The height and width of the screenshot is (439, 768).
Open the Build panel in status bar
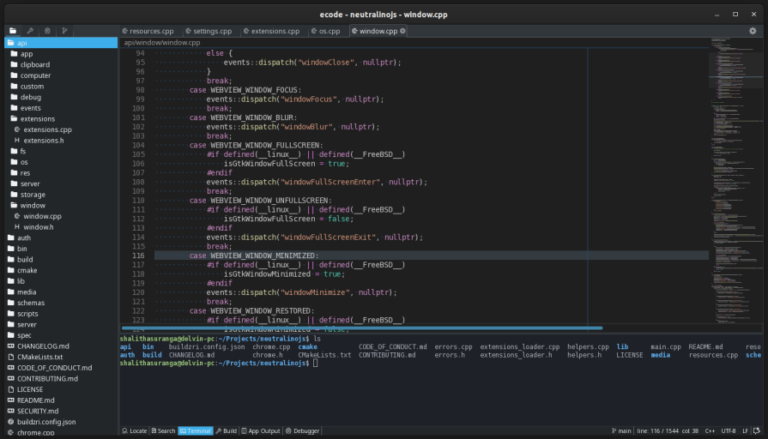(x=226, y=431)
